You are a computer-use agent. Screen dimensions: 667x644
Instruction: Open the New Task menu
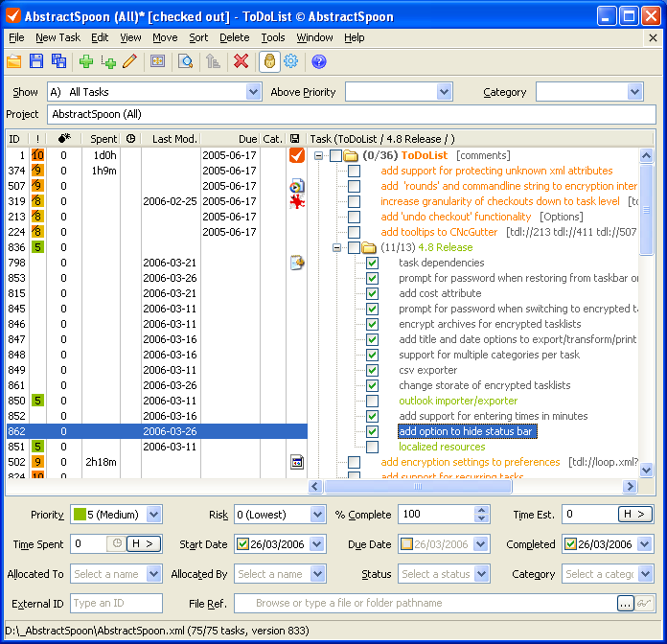pos(57,37)
